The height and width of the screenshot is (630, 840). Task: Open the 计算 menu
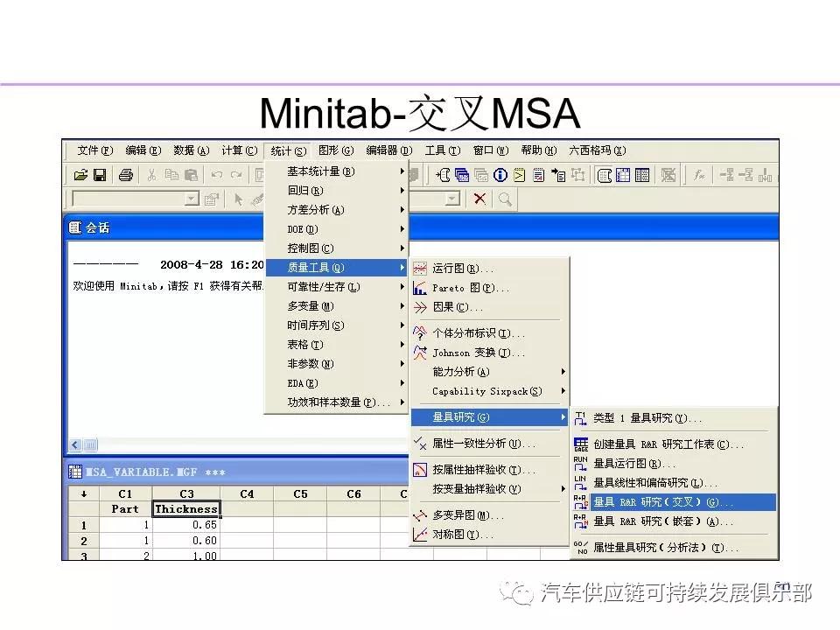tap(240, 150)
